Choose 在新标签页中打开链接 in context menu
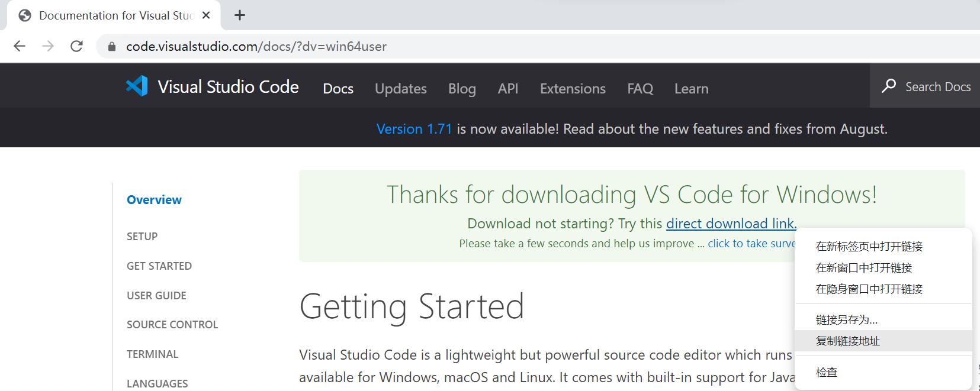This screenshot has height=391, width=980. click(x=869, y=246)
